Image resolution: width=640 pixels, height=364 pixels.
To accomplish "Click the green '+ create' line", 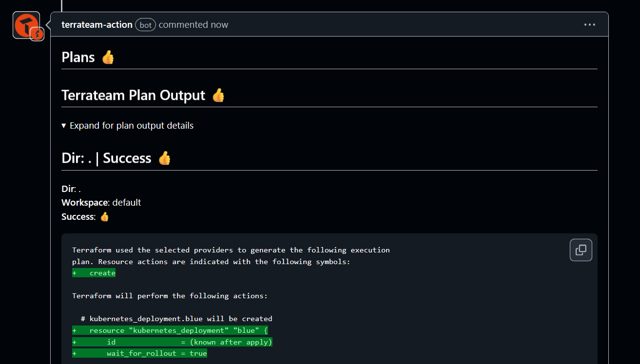I will (x=94, y=273).
